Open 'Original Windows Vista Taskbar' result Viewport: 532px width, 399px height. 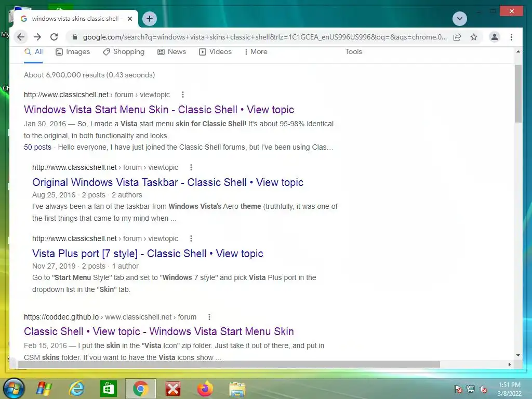pos(168,182)
